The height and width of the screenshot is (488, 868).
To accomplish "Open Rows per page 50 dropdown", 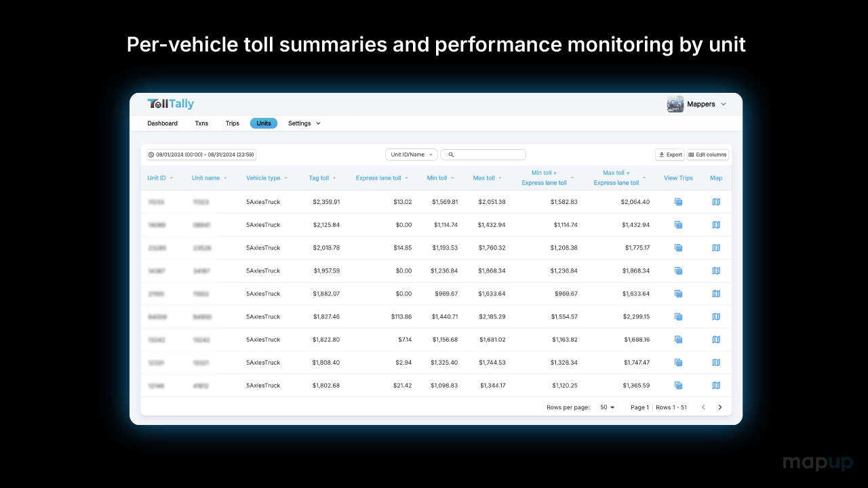I will click(608, 407).
